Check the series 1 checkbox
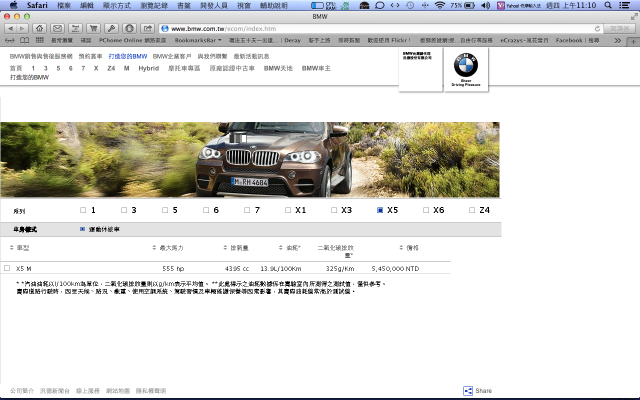 pos(83,210)
